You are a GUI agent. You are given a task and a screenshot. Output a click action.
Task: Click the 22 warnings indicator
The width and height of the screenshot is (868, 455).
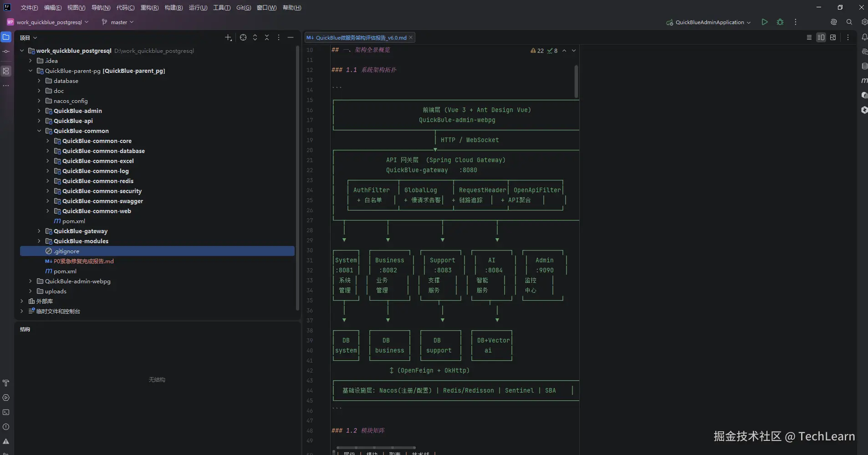tap(537, 51)
